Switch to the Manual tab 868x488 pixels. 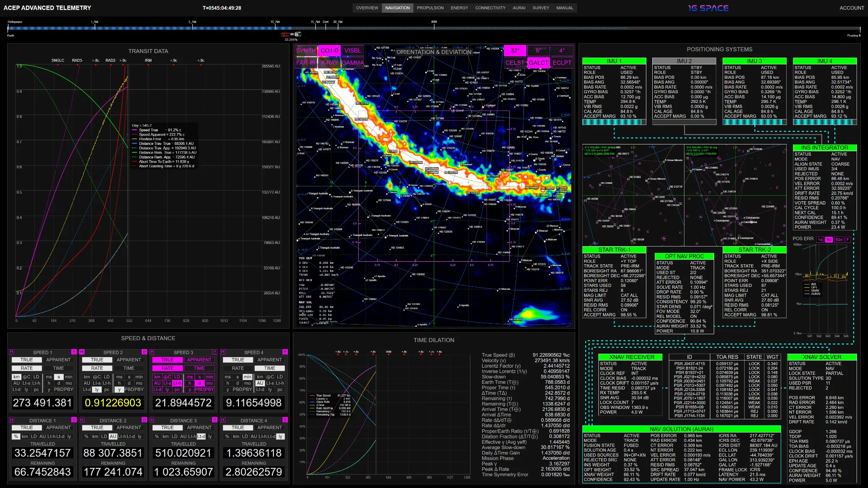[565, 8]
